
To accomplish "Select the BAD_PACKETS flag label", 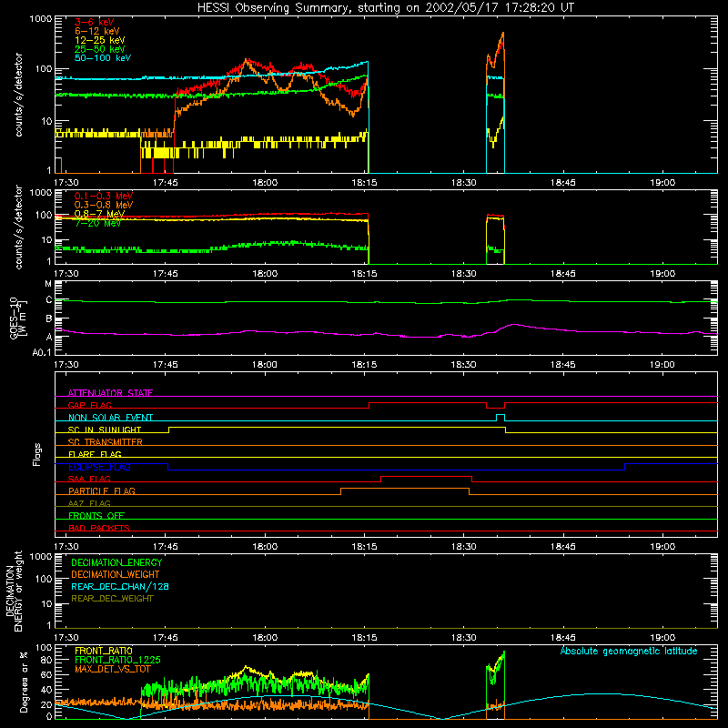I will point(99,528).
